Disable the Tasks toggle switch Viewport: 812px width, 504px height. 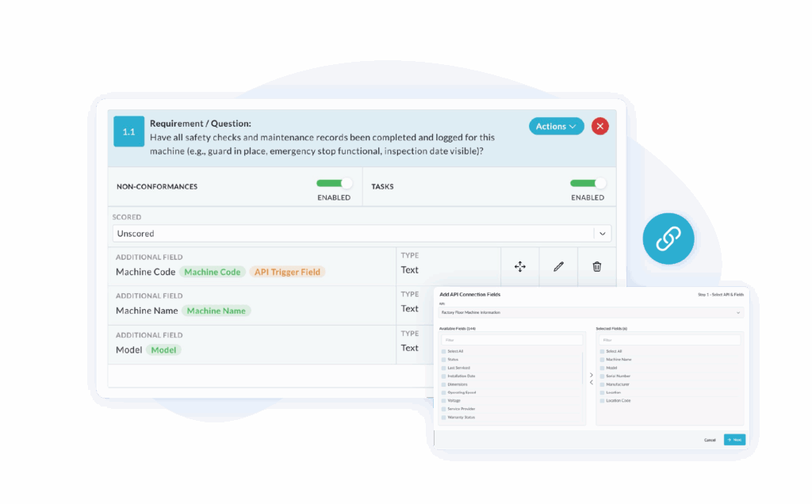point(588,183)
